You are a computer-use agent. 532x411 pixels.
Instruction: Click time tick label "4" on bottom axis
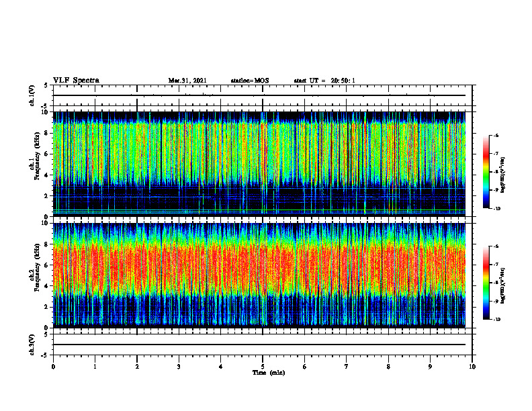pos(221,367)
